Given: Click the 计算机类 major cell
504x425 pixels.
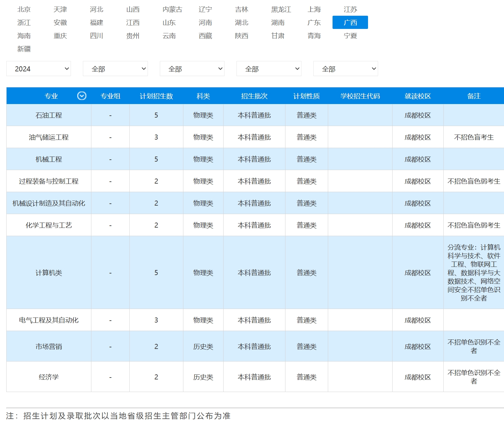Looking at the screenshot, I should (49, 273).
